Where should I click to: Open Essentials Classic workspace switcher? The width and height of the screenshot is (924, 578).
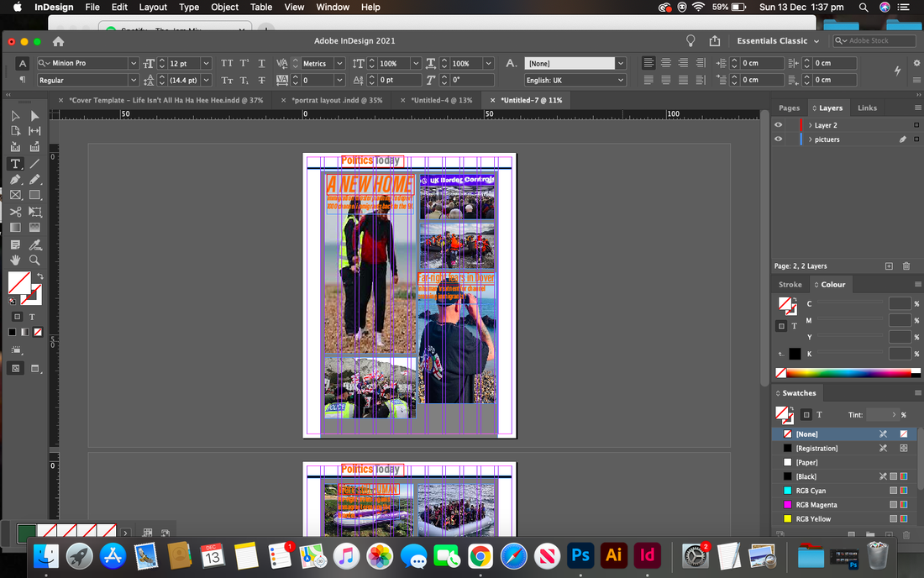(x=778, y=40)
